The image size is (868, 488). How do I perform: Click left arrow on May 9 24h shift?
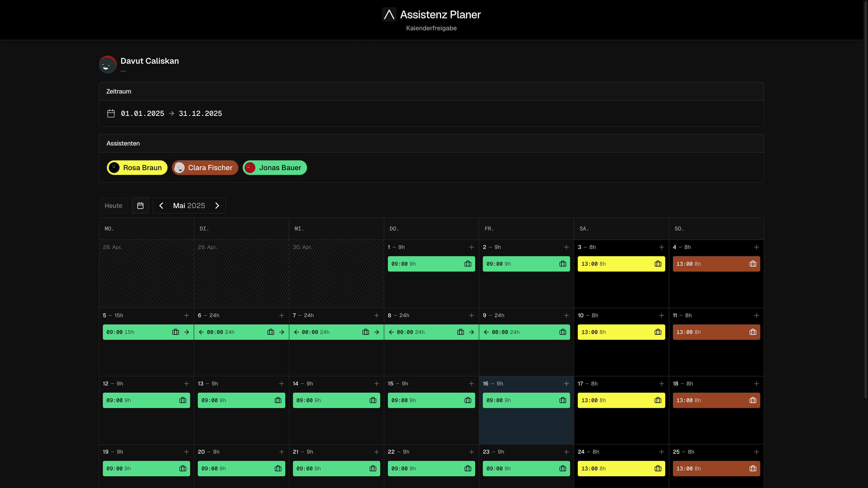tap(486, 332)
